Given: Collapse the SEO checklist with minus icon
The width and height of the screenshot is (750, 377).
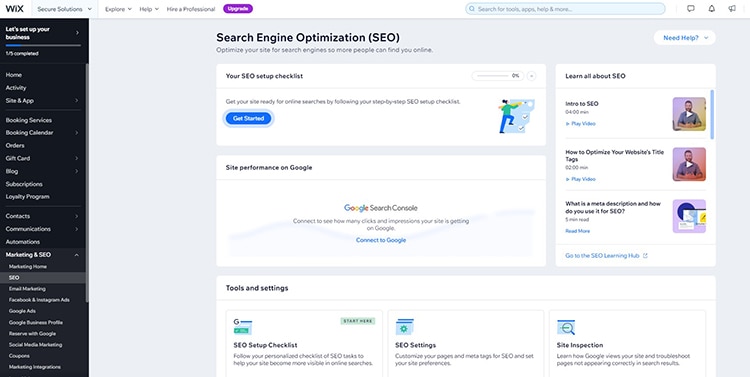Looking at the screenshot, I should (x=531, y=76).
